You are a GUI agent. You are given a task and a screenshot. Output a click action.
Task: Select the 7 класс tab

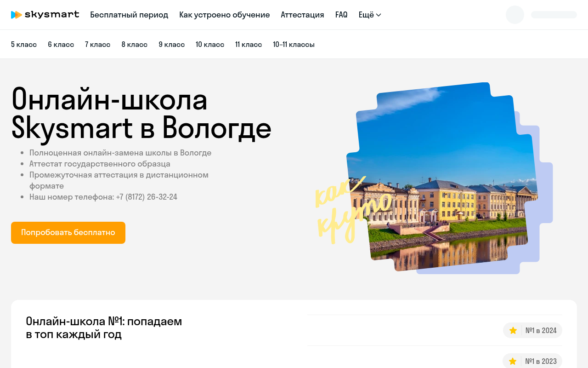[97, 44]
